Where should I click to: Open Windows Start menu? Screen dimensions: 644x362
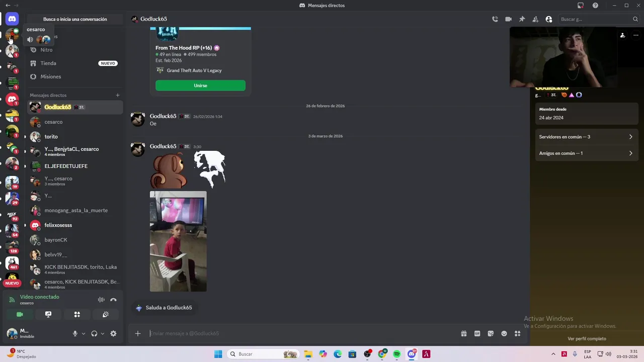218,354
